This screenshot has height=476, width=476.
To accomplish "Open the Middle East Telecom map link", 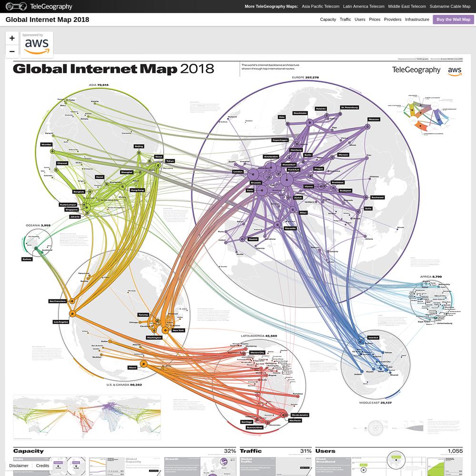I will (x=407, y=6).
